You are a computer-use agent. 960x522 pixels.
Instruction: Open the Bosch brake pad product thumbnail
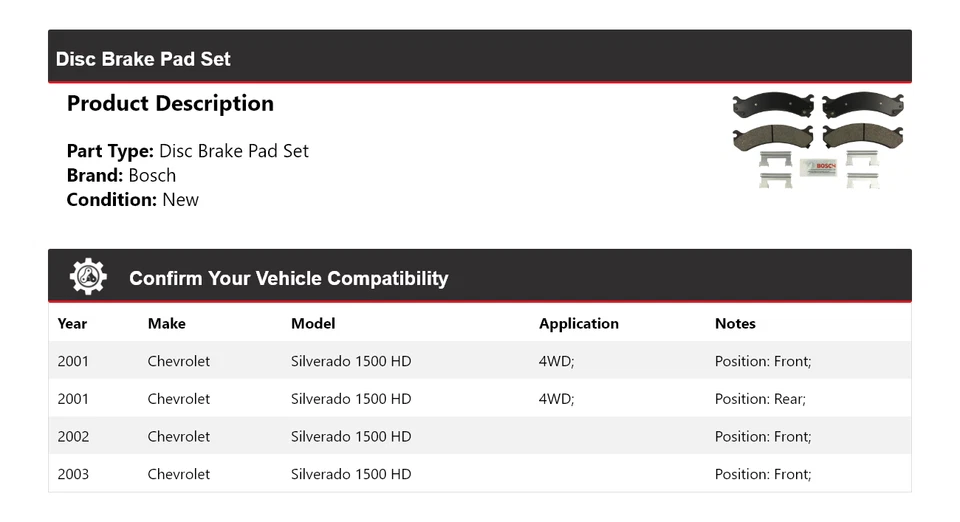point(818,140)
